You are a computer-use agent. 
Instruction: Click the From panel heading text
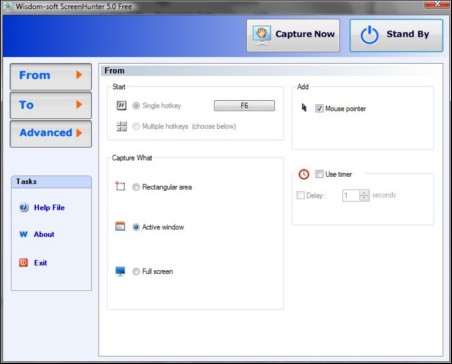(114, 71)
